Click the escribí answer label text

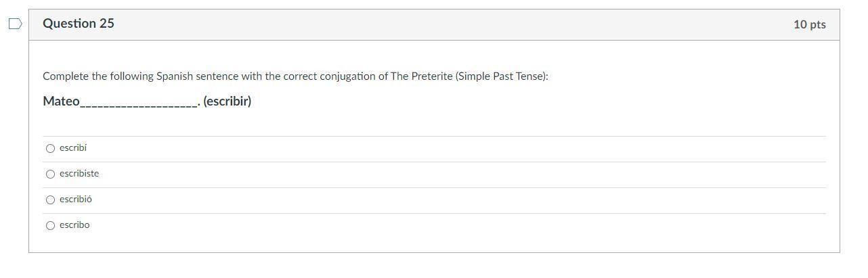click(73, 148)
